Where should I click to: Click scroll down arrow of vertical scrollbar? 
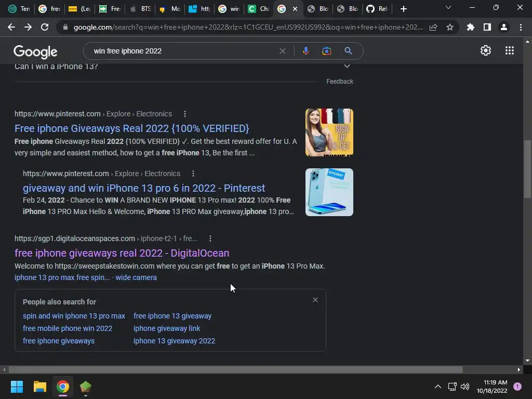point(527,361)
